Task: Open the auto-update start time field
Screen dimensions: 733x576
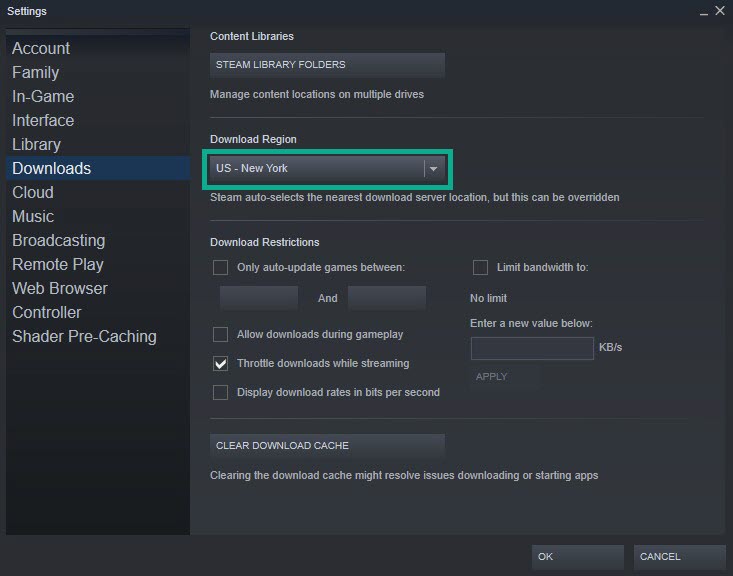Action: [x=259, y=298]
